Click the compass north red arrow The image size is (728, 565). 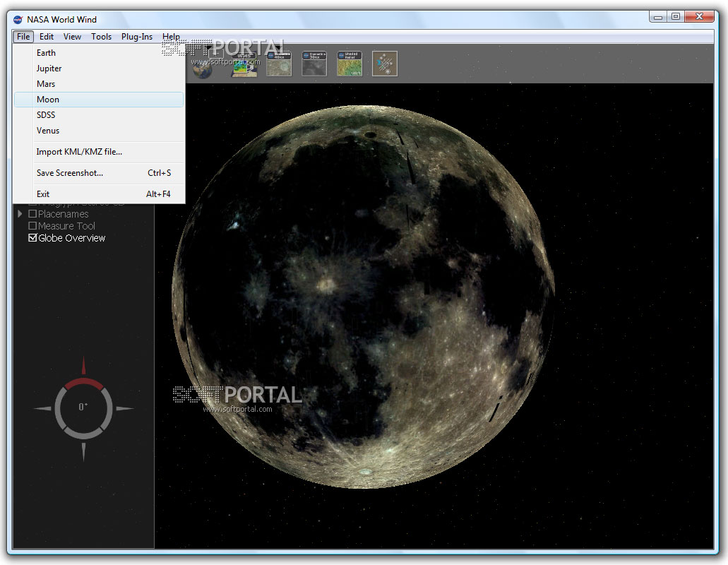coord(83,367)
